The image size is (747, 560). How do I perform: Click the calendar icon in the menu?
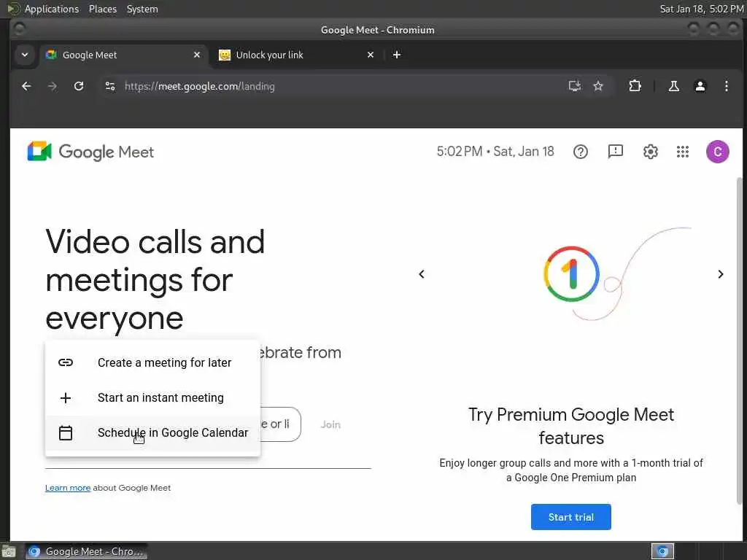coord(66,433)
